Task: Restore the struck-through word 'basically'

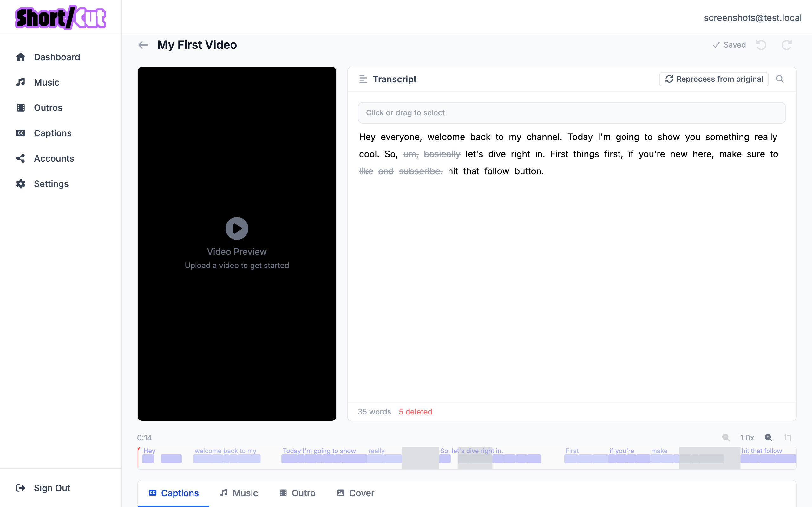Action: tap(442, 154)
